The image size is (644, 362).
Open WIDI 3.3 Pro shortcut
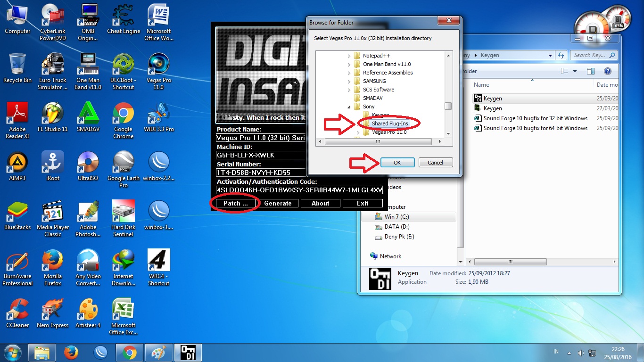tap(159, 117)
